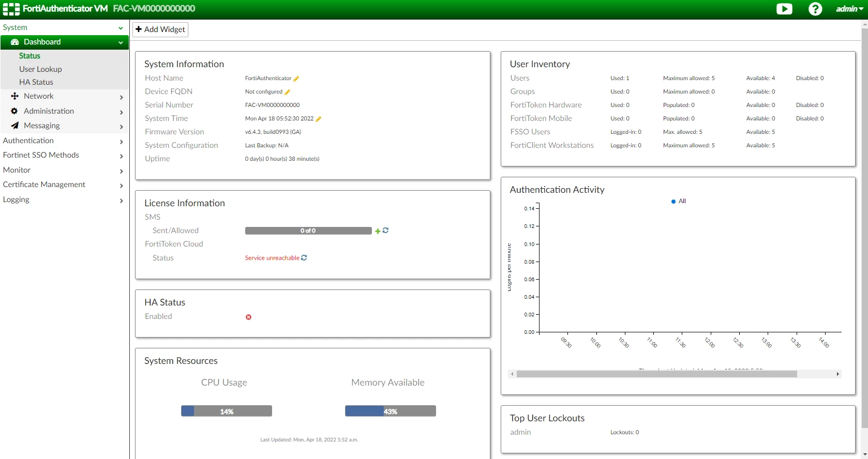Click the Add Widget button
This screenshot has height=459, width=868.
pyautogui.click(x=160, y=29)
